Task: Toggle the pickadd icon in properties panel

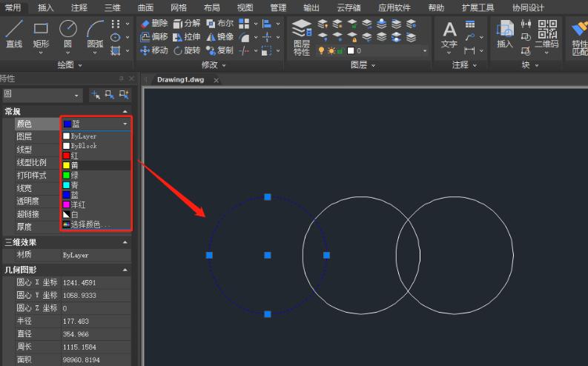Action: (96, 95)
